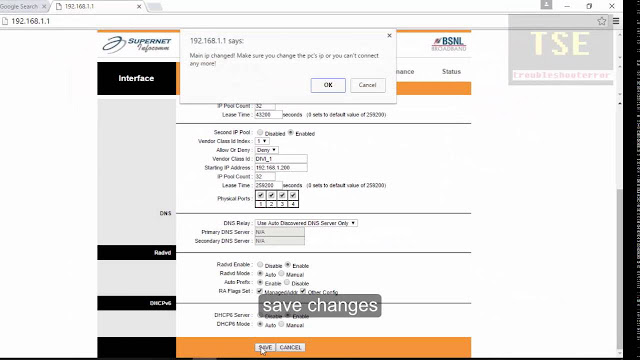Toggle the Other Config RA flag checkbox
This screenshot has width=640, height=360.
[303, 291]
